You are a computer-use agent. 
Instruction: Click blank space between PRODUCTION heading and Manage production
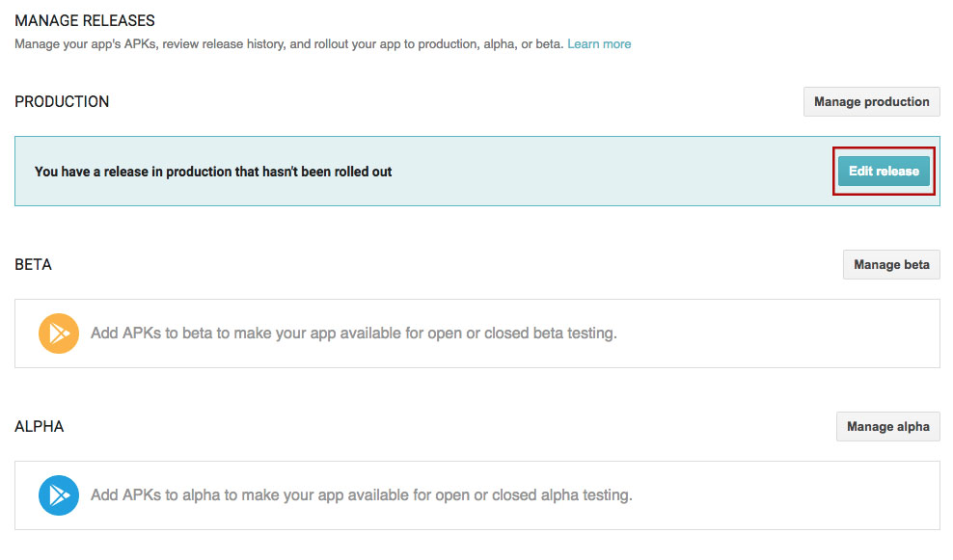tap(453, 102)
